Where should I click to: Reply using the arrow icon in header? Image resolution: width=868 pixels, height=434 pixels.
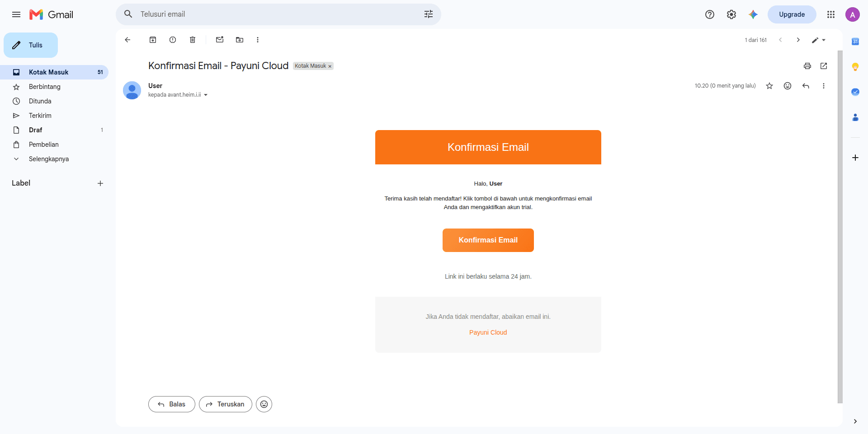[806, 86]
